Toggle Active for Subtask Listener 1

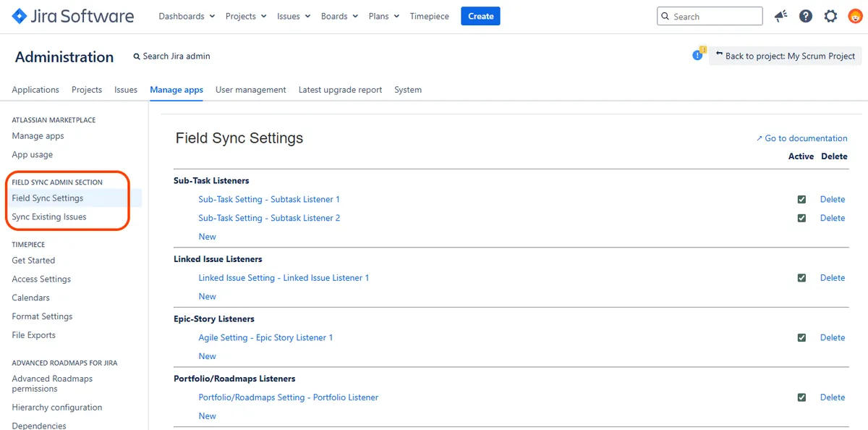coord(801,199)
